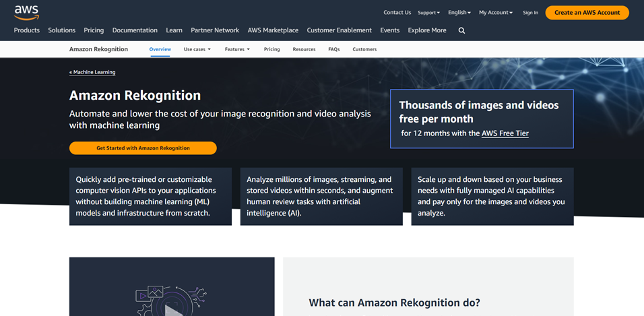Open Pricing tab in Rekognition subnav
The width and height of the screenshot is (644, 316).
point(272,49)
